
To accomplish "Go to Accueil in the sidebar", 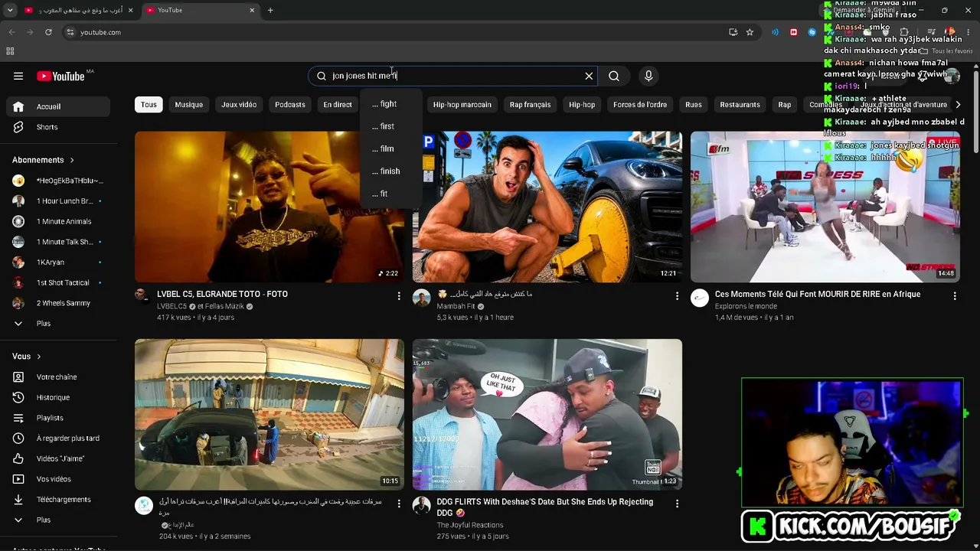I will click(58, 106).
